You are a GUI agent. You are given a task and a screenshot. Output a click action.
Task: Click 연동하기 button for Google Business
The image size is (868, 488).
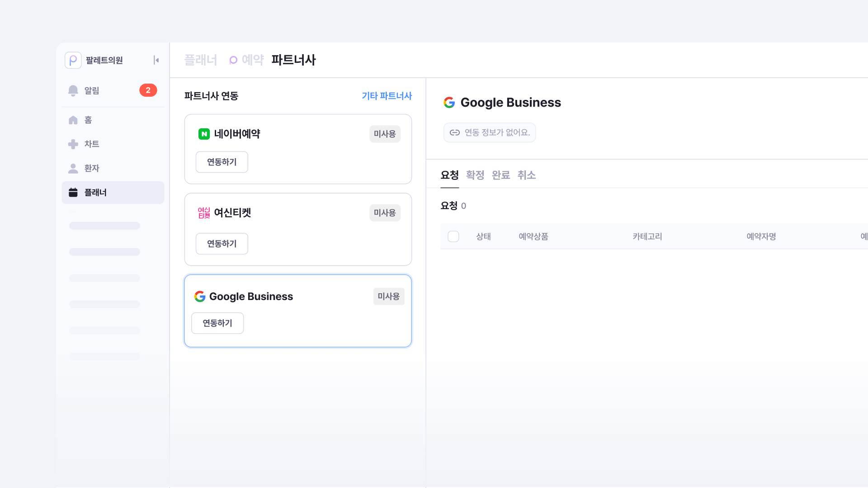tap(217, 323)
